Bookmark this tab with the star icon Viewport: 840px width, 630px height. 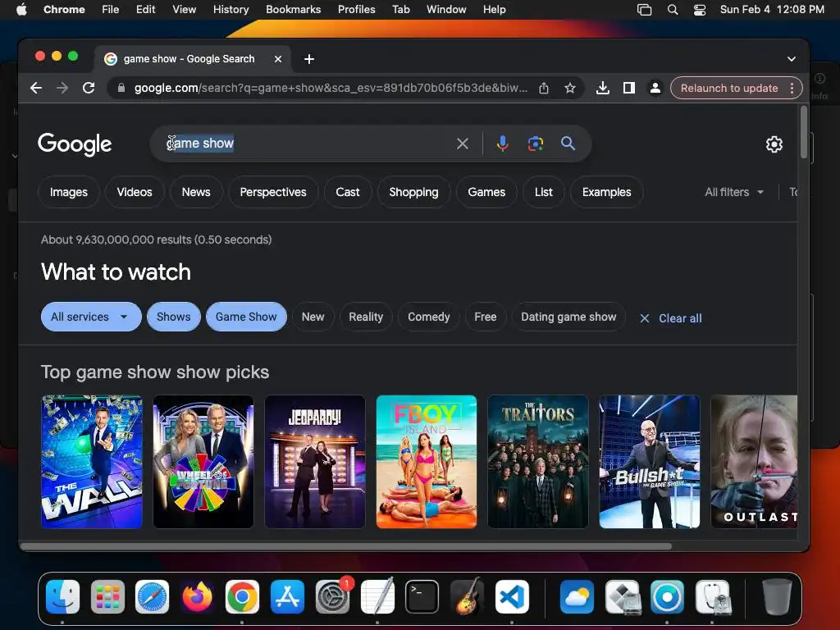tap(570, 88)
